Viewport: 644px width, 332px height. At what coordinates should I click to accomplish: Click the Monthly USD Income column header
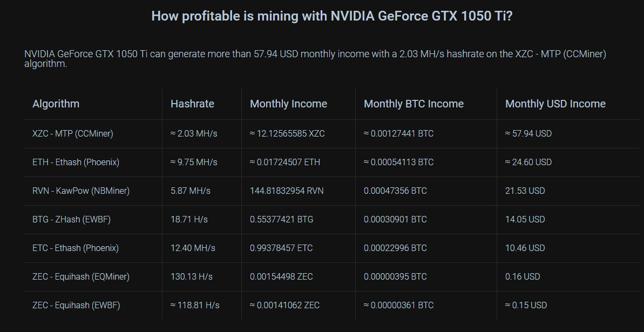[x=555, y=104]
